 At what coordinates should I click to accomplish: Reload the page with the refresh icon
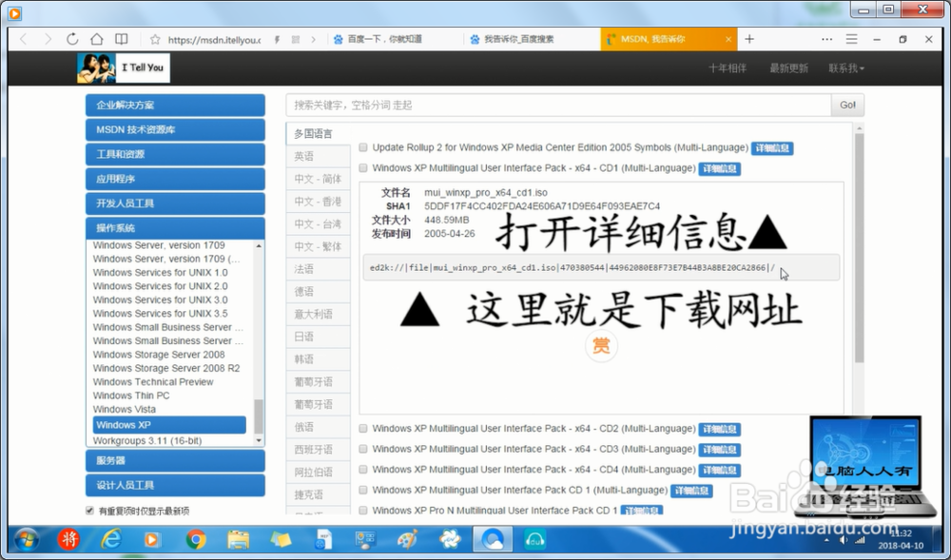point(72,39)
